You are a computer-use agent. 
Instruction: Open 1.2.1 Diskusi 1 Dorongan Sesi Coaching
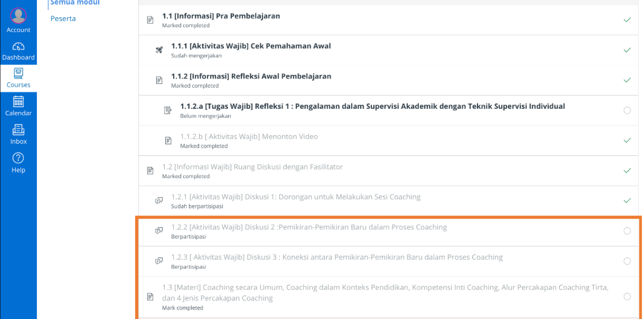(296, 197)
